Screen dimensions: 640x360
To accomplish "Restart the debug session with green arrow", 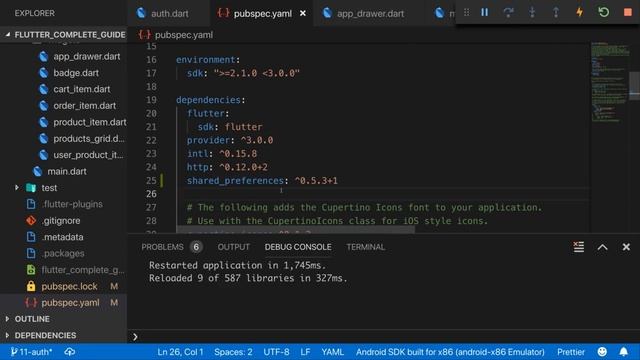I will tap(603, 12).
